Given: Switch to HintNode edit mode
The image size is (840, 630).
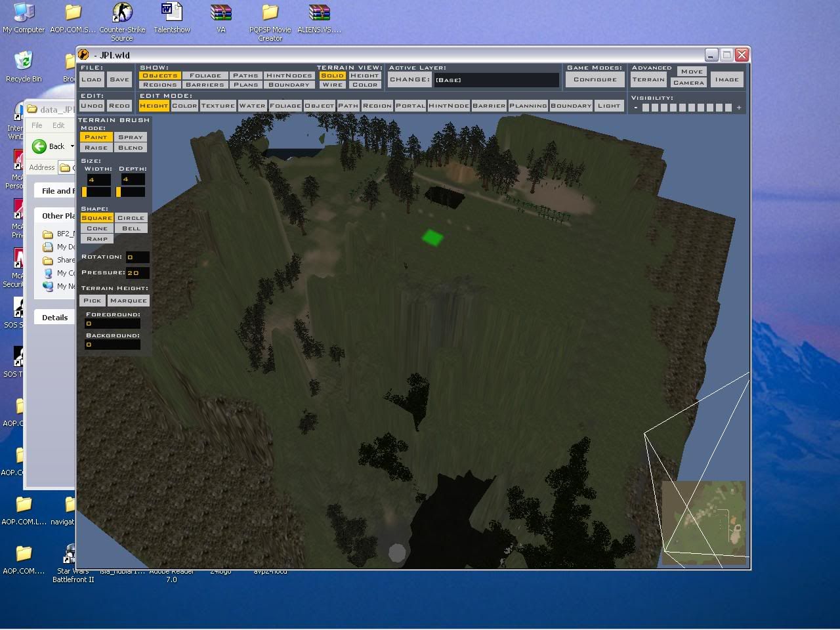Looking at the screenshot, I should click(449, 106).
